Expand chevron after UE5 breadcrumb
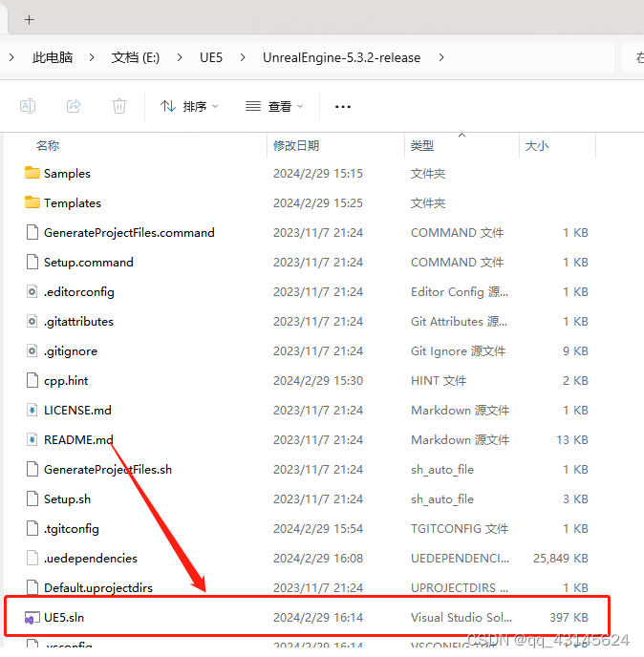The height and width of the screenshot is (657, 644). (243, 57)
